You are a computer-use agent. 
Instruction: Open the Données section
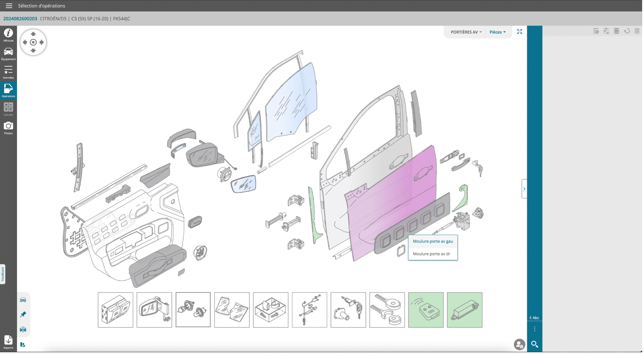coord(8,72)
